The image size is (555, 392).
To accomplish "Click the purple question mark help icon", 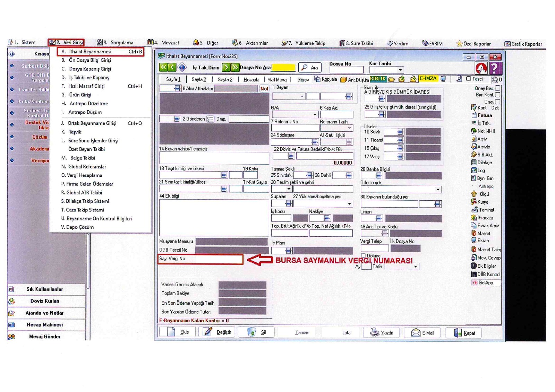I will click(x=495, y=68).
